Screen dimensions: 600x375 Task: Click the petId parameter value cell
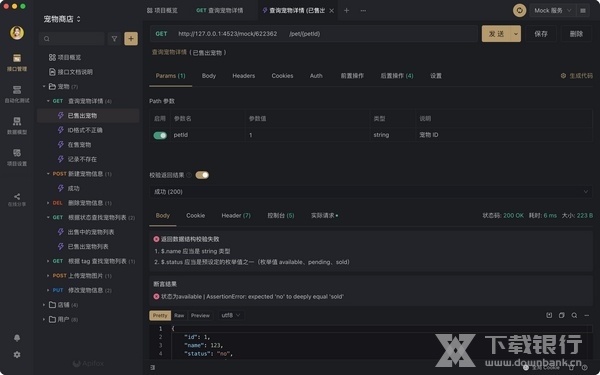click(307, 135)
